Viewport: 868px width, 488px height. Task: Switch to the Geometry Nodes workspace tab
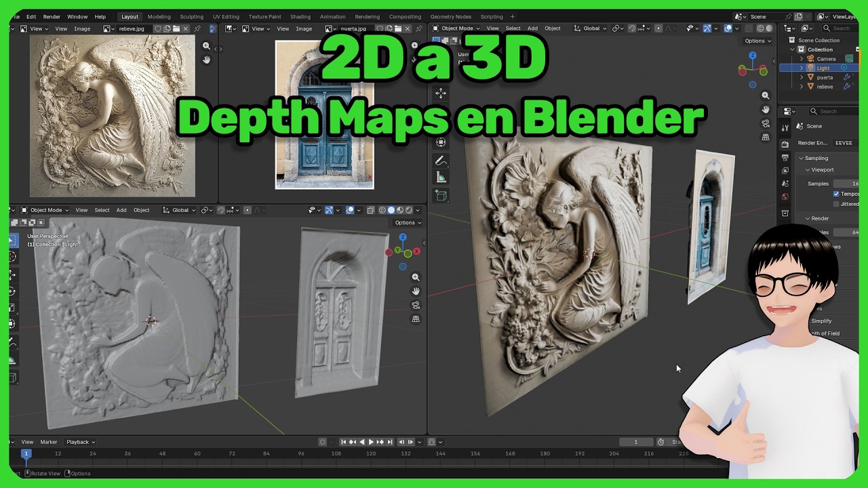coord(450,16)
